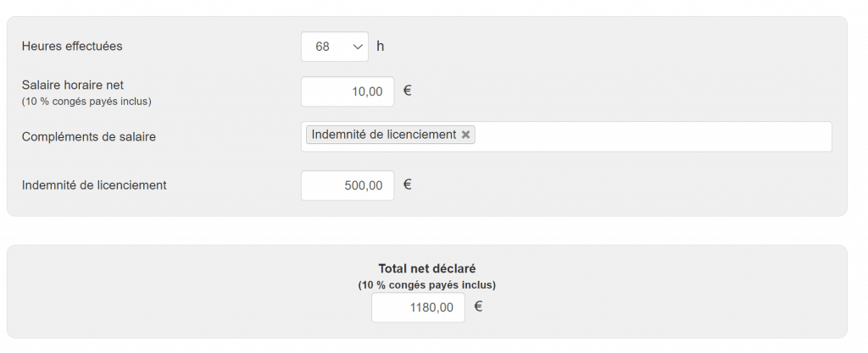Click the euro symbol beside hourly wage

(408, 91)
